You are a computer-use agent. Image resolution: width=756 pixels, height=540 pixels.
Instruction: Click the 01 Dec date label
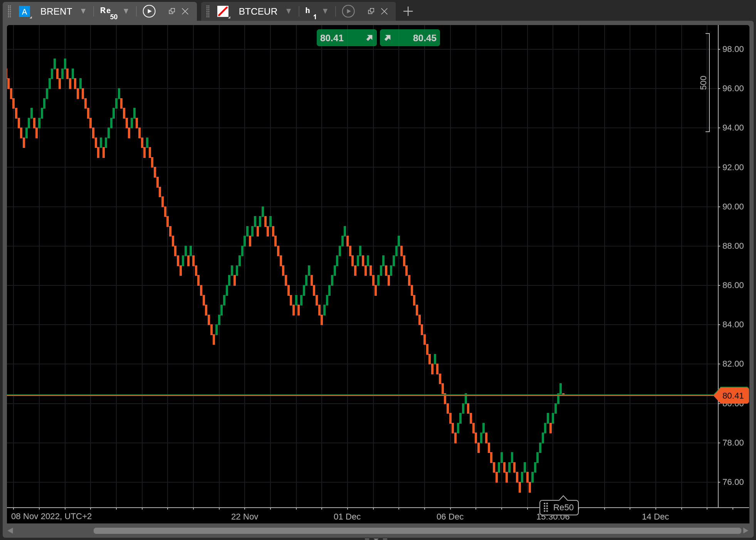[347, 517]
